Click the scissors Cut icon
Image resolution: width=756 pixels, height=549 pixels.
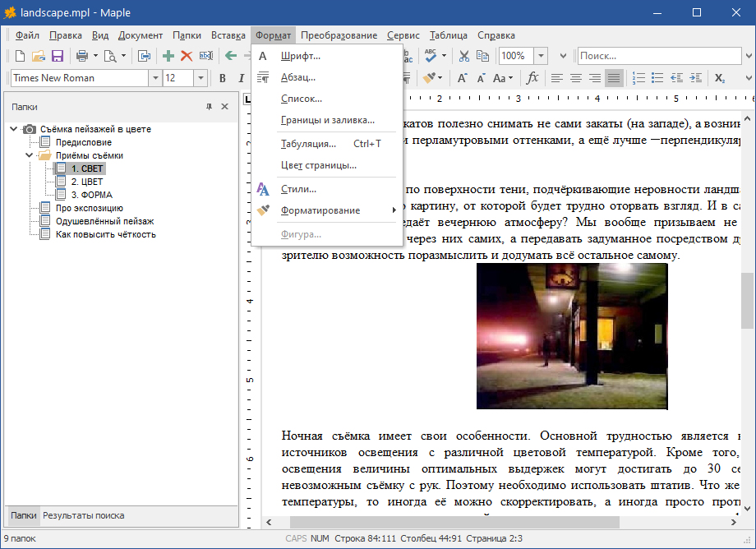coord(464,56)
